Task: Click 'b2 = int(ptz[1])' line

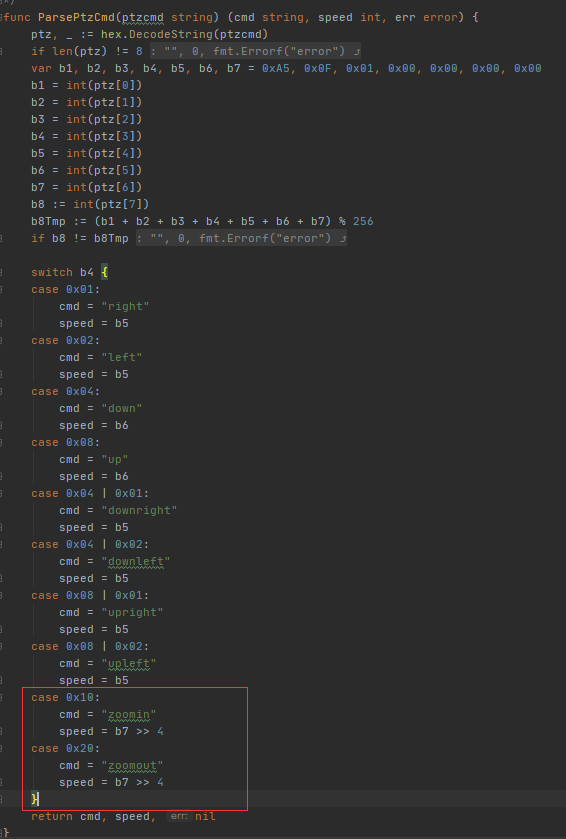Action: pos(87,102)
